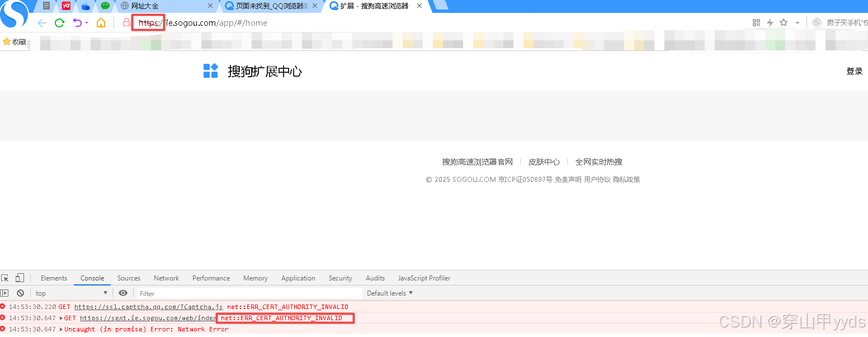Activate DevTools inspect element picker
868x337 pixels.
click(5, 278)
